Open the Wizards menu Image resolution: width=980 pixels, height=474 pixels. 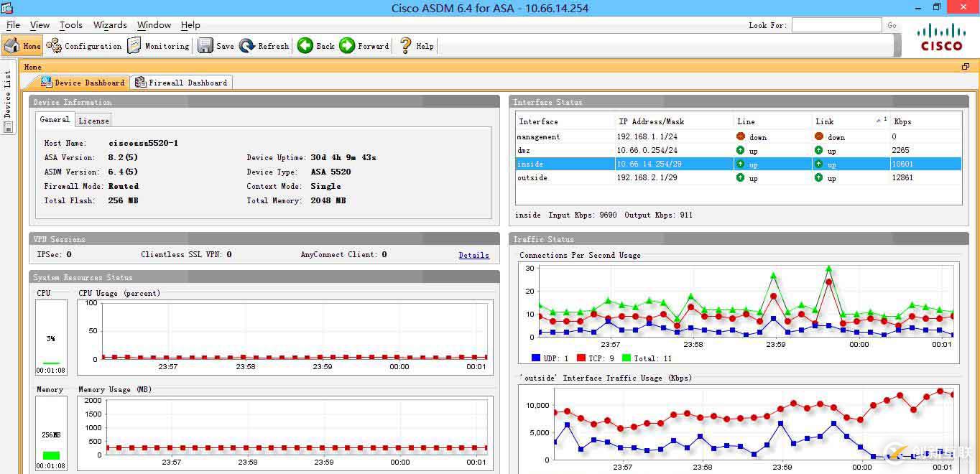click(x=110, y=25)
